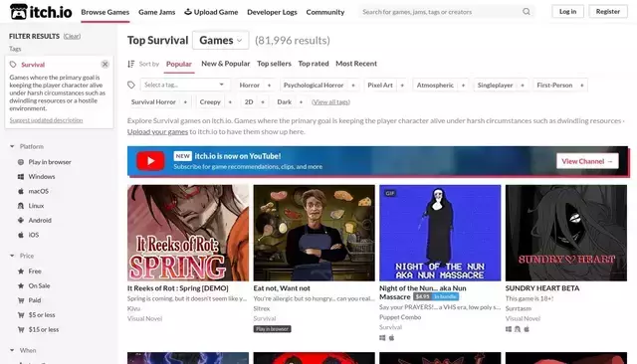Click View all tags link
Viewport: 637px width, 364px height.
pyautogui.click(x=330, y=102)
